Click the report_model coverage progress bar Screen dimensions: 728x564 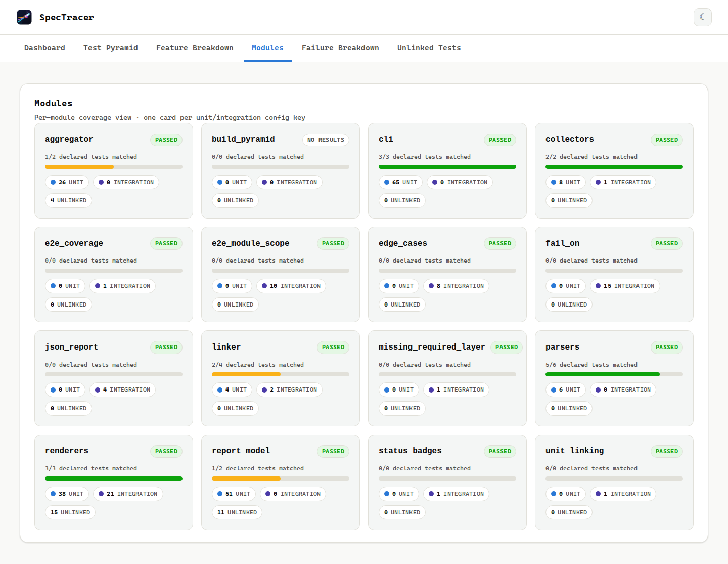pyautogui.click(x=281, y=479)
